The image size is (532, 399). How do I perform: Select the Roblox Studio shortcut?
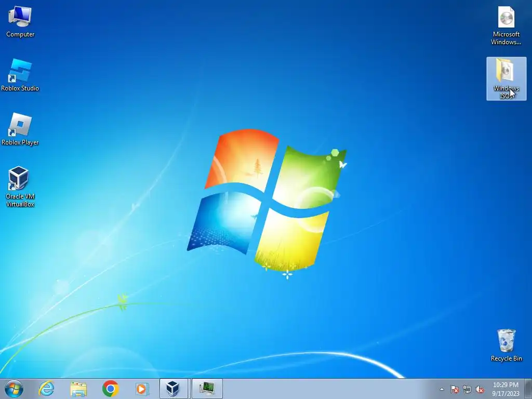tap(20, 75)
